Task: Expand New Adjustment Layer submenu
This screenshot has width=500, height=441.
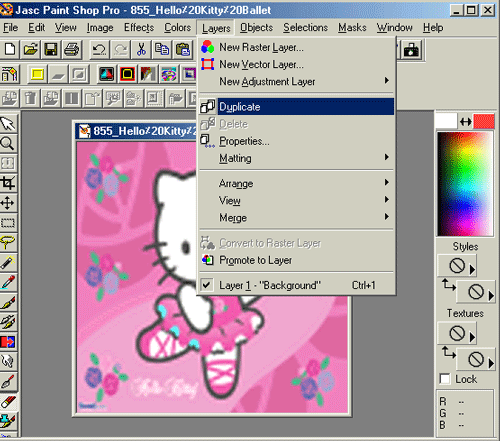Action: [297, 81]
